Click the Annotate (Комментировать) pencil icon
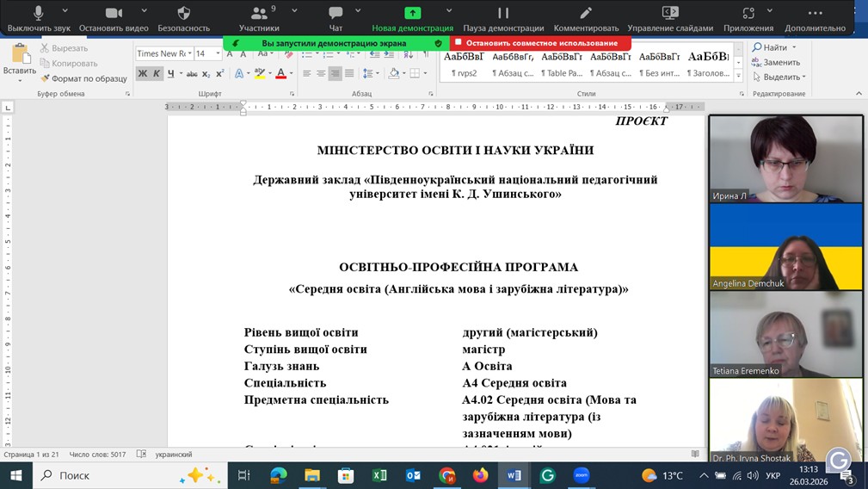The height and width of the screenshot is (489, 868). point(586,14)
